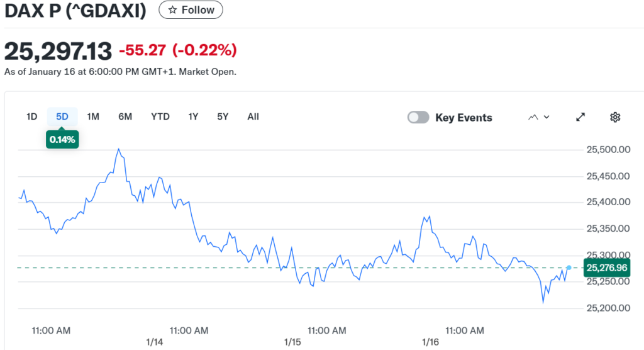
Task: Click the 1/14 date axis label
Action: tap(154, 342)
